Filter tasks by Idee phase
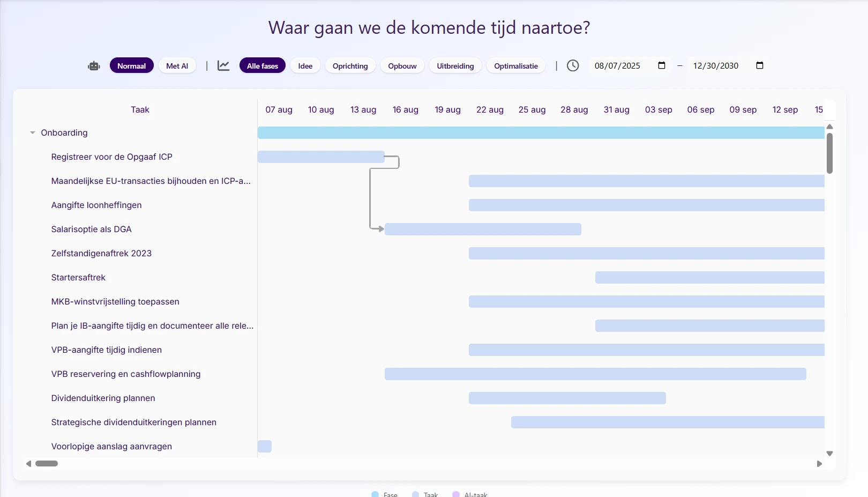 click(305, 66)
